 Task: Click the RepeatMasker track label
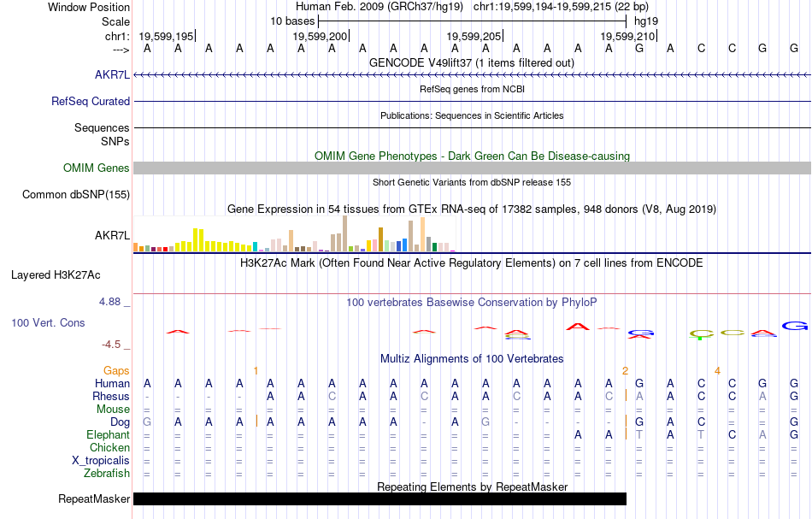coord(94,498)
